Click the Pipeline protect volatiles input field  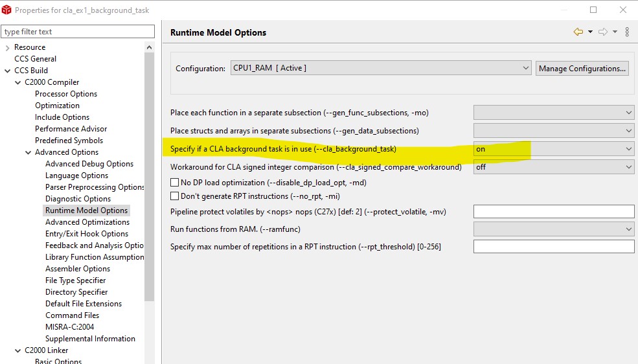pos(554,211)
